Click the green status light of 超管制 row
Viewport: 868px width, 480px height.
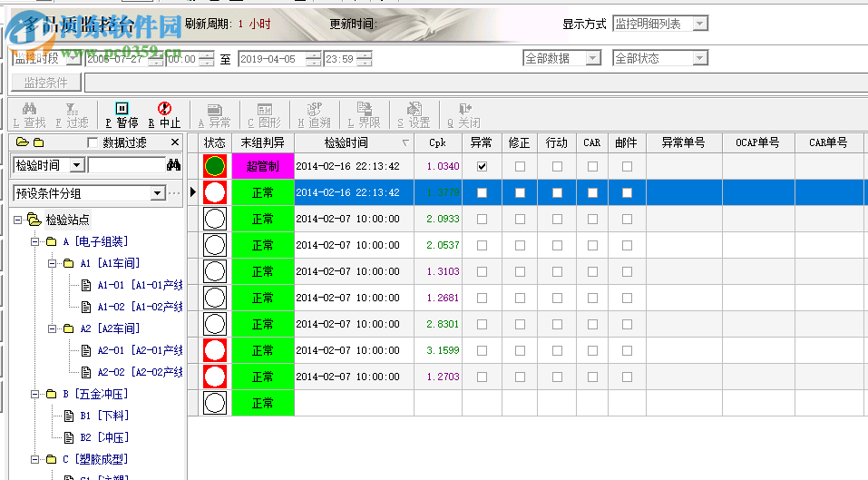pos(215,166)
